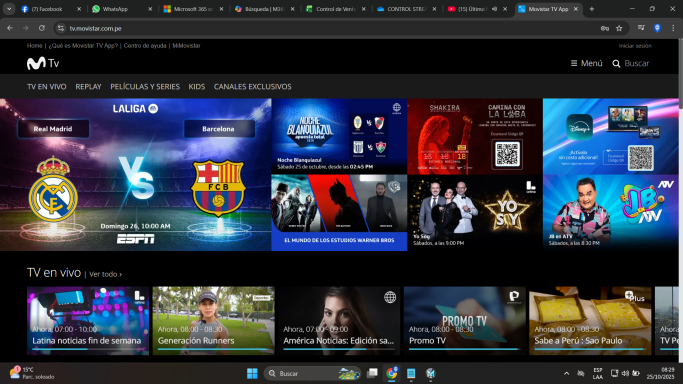Open the JB en ATV banner
The height and width of the screenshot is (384, 683).
[x=611, y=213]
